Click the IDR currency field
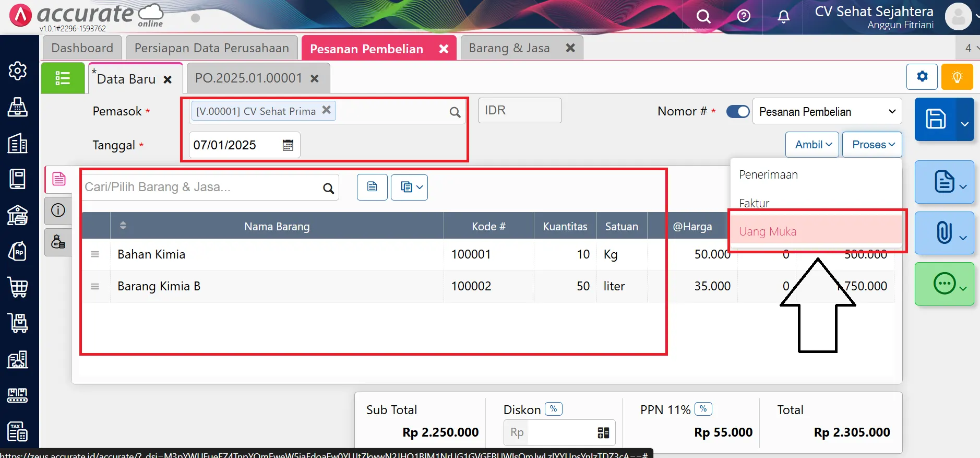The width and height of the screenshot is (980, 458). [520, 110]
